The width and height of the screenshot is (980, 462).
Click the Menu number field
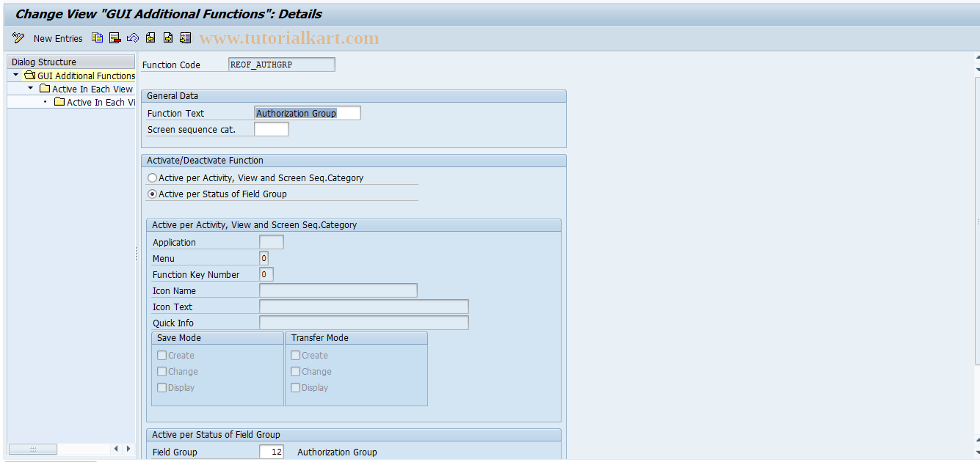[264, 258]
